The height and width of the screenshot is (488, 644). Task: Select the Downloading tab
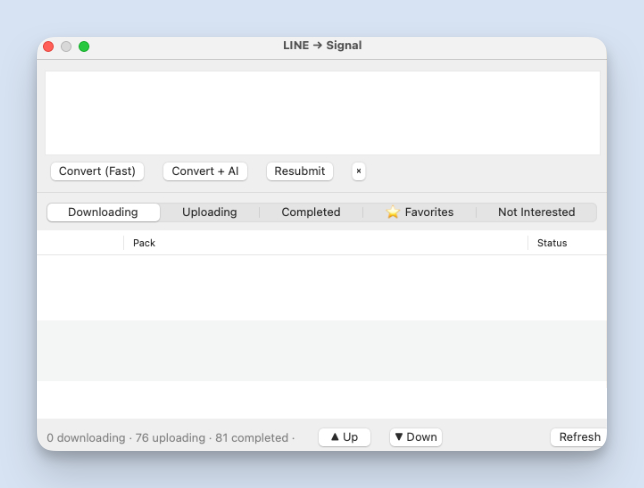(x=103, y=212)
